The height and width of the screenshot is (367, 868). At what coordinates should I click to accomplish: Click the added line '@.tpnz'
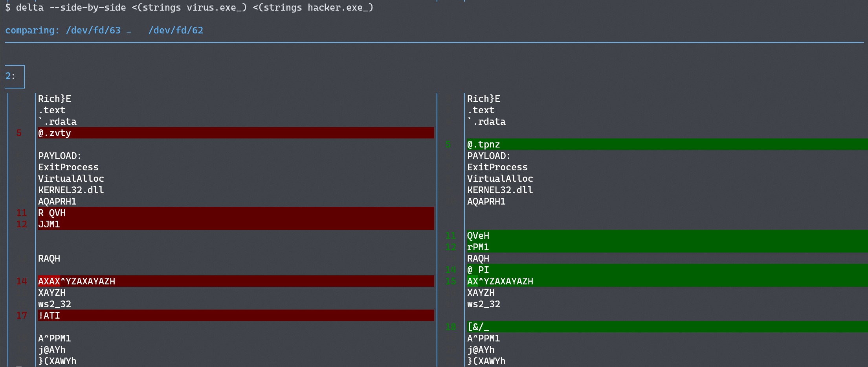pyautogui.click(x=667, y=144)
